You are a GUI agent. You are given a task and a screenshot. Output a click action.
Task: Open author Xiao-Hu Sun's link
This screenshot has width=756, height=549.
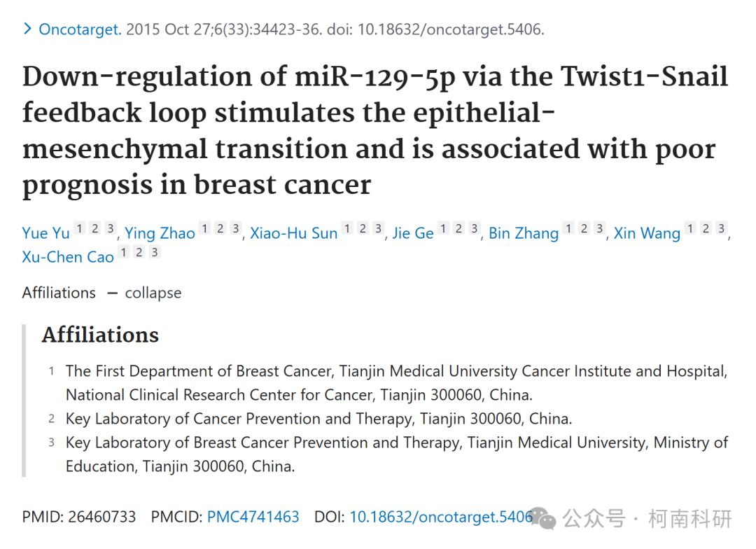pos(293,233)
